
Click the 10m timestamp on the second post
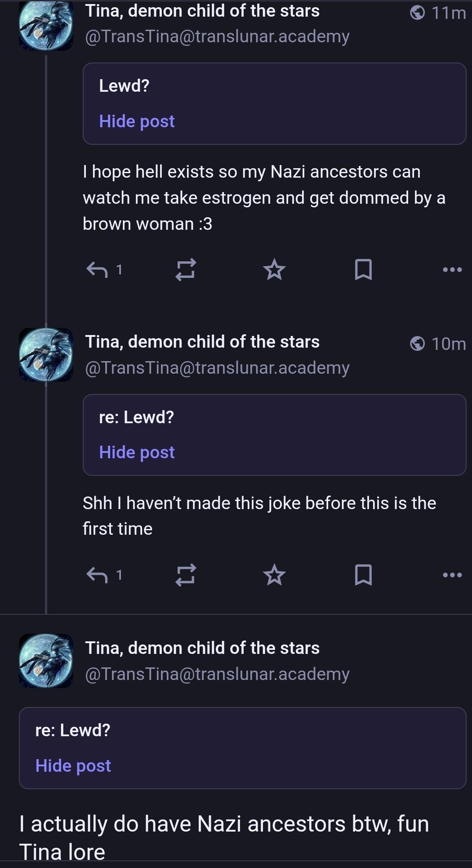[448, 344]
